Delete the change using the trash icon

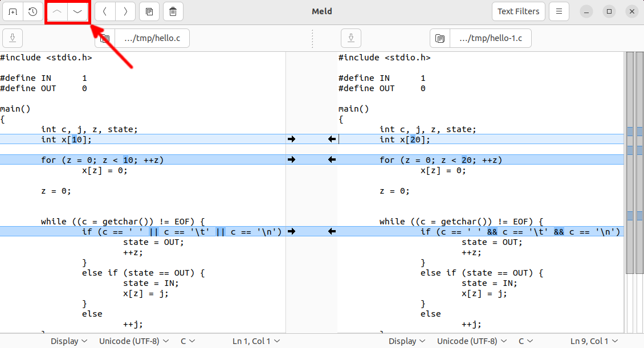click(173, 11)
